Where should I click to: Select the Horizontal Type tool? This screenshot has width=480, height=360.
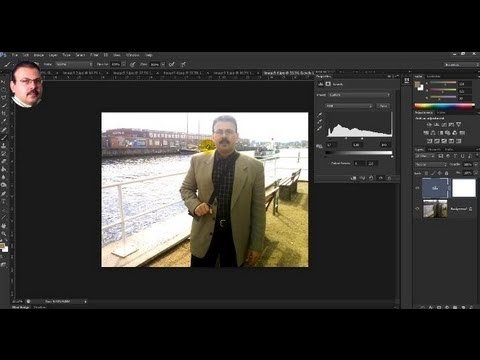point(4,201)
